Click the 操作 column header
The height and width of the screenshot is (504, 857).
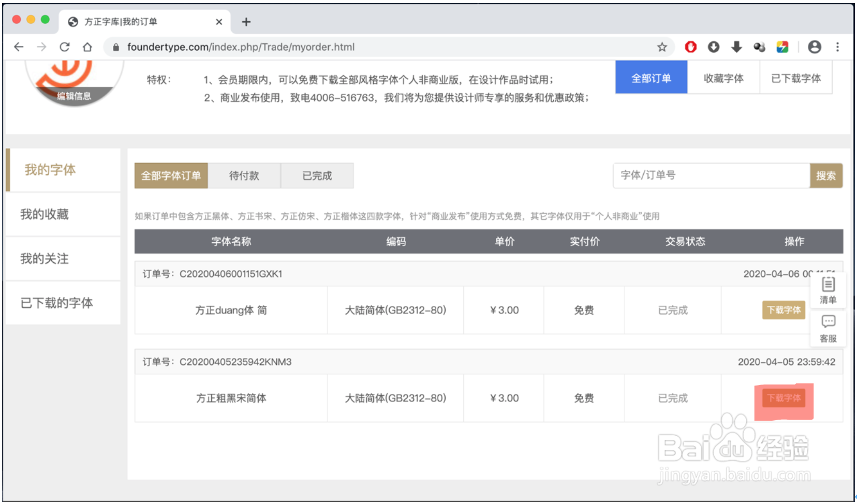pyautogui.click(x=794, y=241)
